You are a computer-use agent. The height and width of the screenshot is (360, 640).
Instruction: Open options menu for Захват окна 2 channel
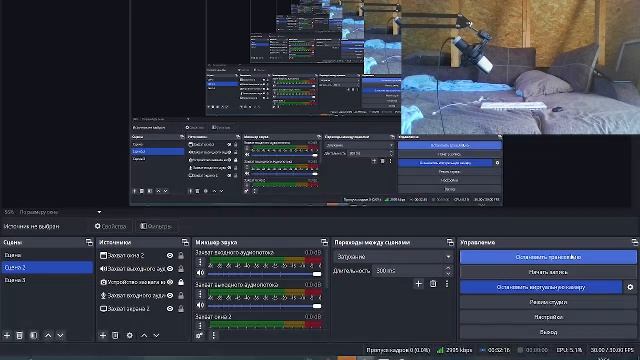[200, 325]
